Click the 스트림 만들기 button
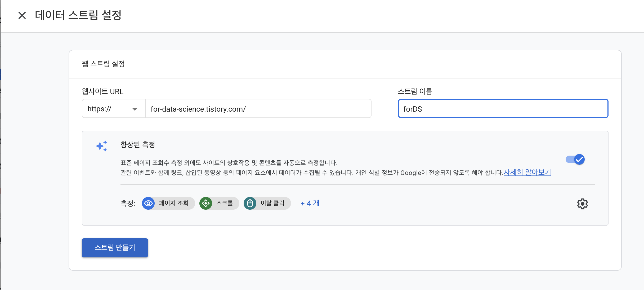This screenshot has width=644, height=290. click(x=115, y=248)
